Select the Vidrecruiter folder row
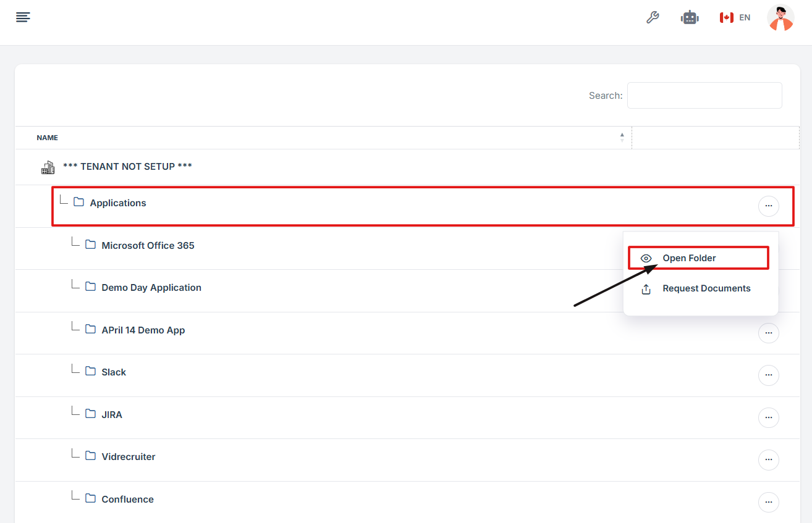Screen dimensions: 812x523 point(129,457)
